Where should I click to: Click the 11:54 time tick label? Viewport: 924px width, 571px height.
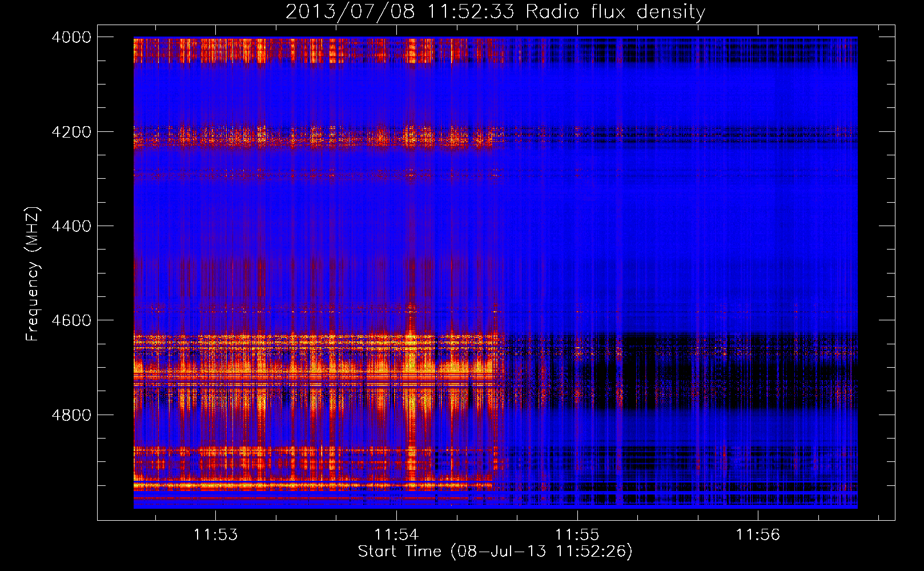pos(396,535)
